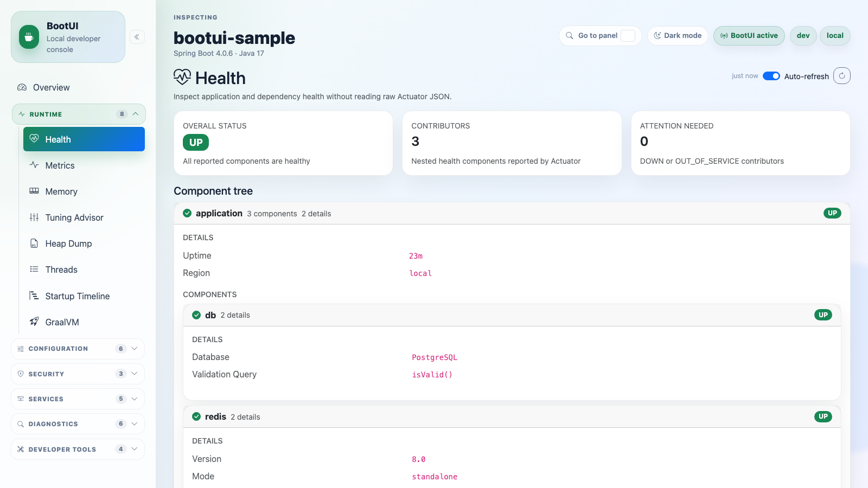
Task: Click the Memory chip icon
Action: 34,191
